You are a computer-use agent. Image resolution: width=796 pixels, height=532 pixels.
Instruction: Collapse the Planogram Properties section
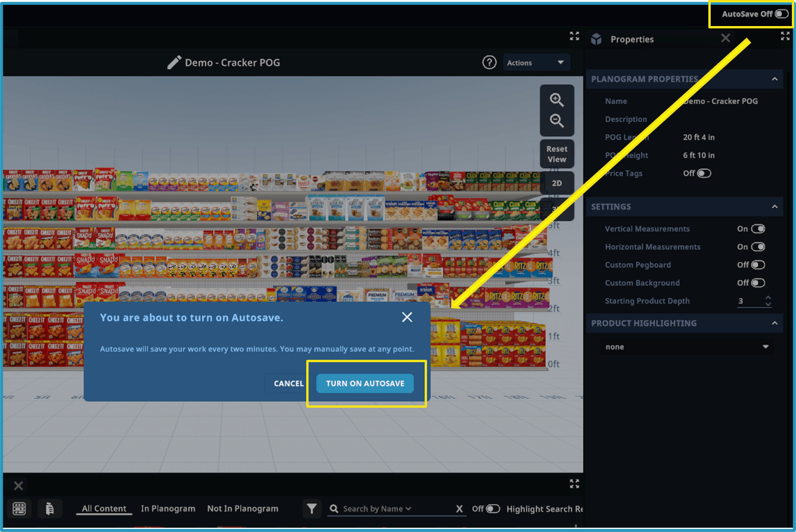click(x=774, y=79)
